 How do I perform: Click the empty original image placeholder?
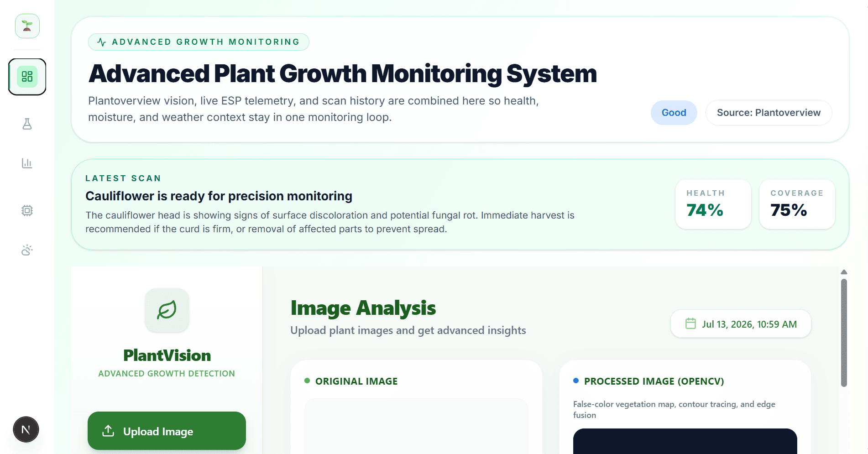tap(416, 426)
